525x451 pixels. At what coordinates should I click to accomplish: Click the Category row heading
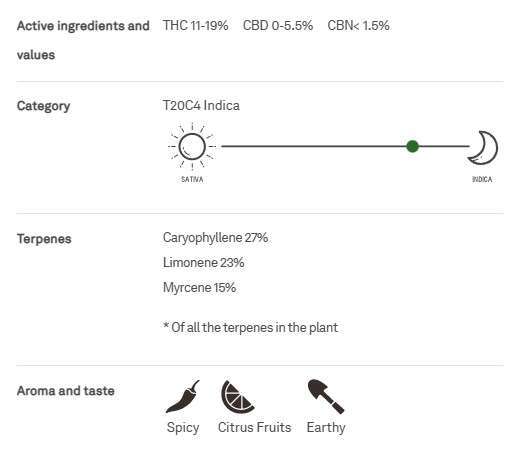coord(44,106)
